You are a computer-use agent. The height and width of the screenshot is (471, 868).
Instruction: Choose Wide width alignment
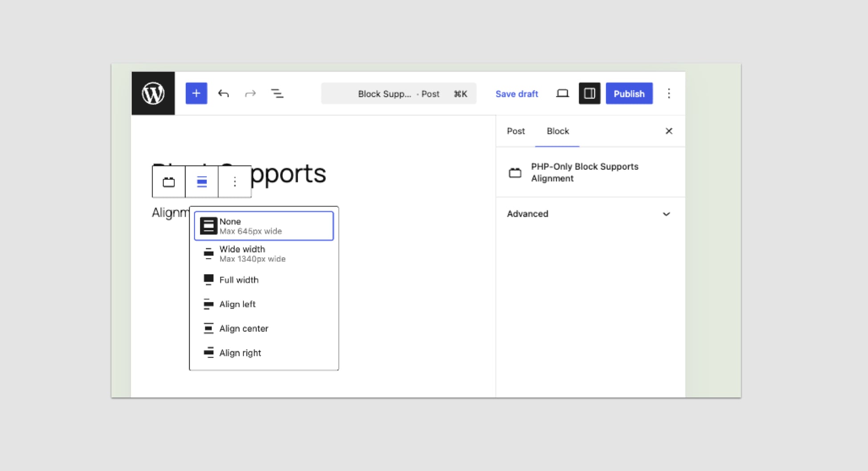coord(264,254)
